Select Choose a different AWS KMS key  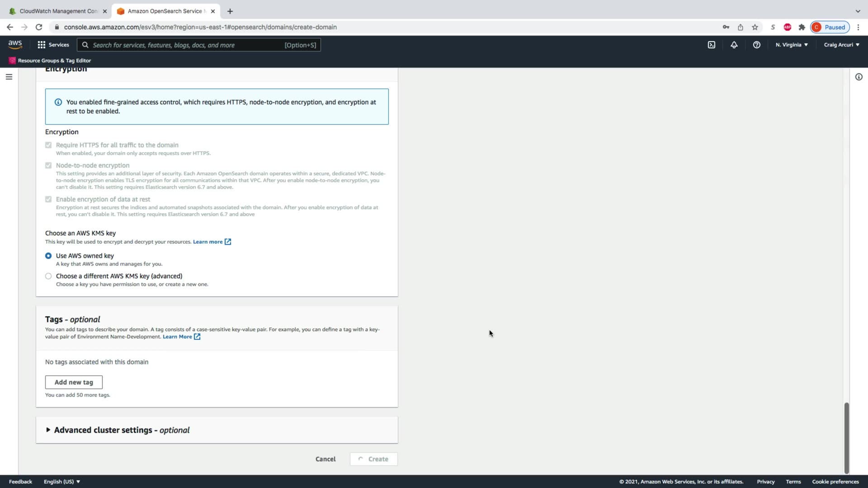pyautogui.click(x=48, y=276)
